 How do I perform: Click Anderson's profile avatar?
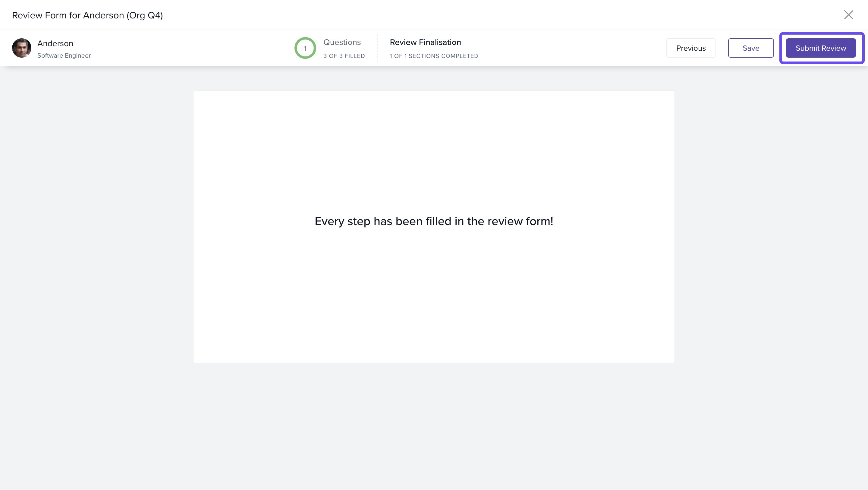point(22,48)
